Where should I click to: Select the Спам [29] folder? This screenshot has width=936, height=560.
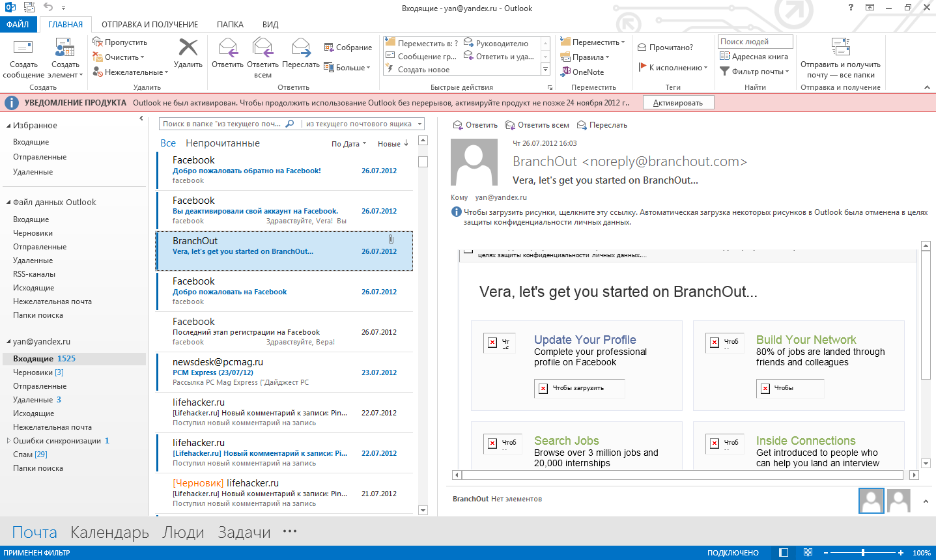click(30, 455)
